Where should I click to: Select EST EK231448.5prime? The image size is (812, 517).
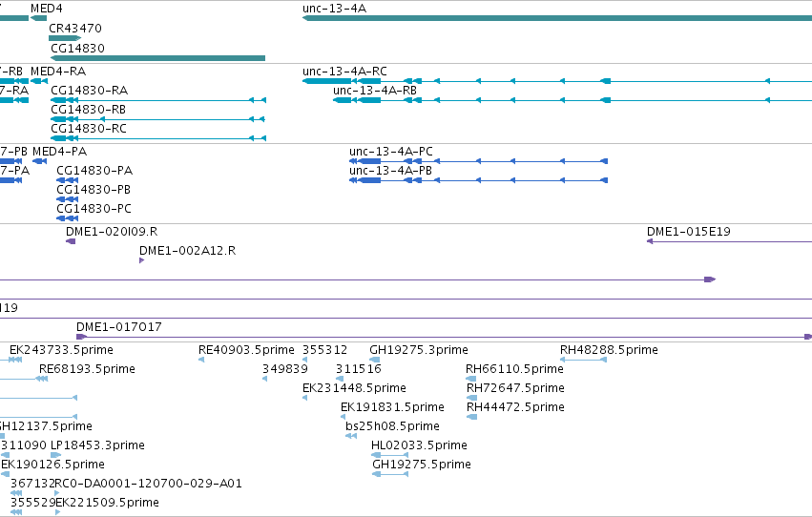tap(354, 387)
